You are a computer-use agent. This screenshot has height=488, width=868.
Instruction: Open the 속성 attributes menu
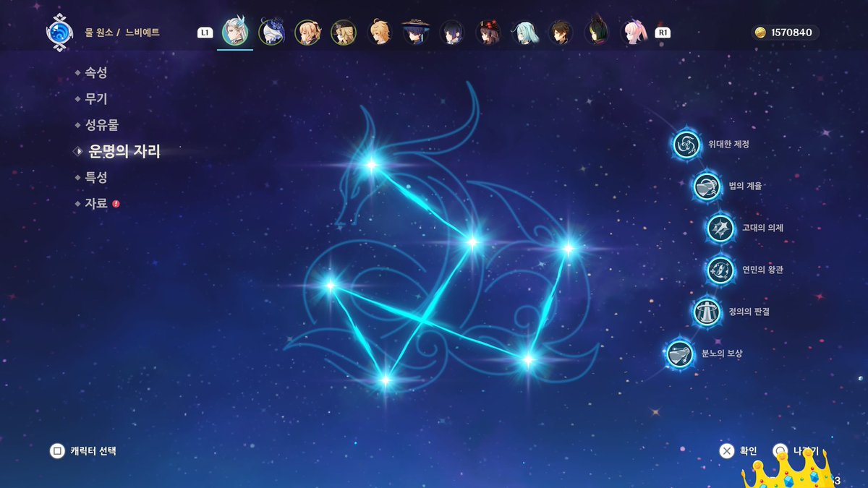tap(96, 72)
